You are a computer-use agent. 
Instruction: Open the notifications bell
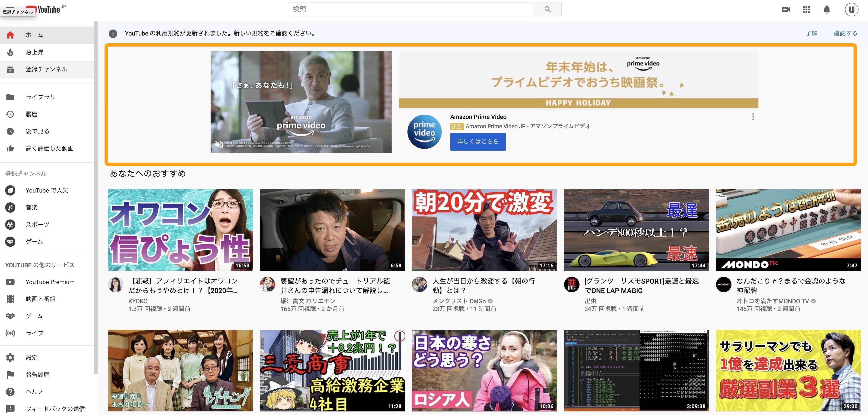click(x=827, y=9)
